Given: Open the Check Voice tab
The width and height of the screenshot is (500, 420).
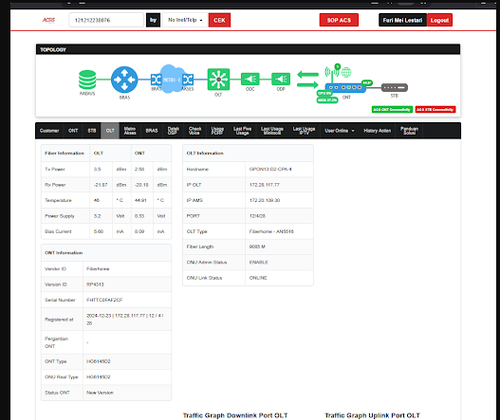Looking at the screenshot, I should [x=195, y=131].
